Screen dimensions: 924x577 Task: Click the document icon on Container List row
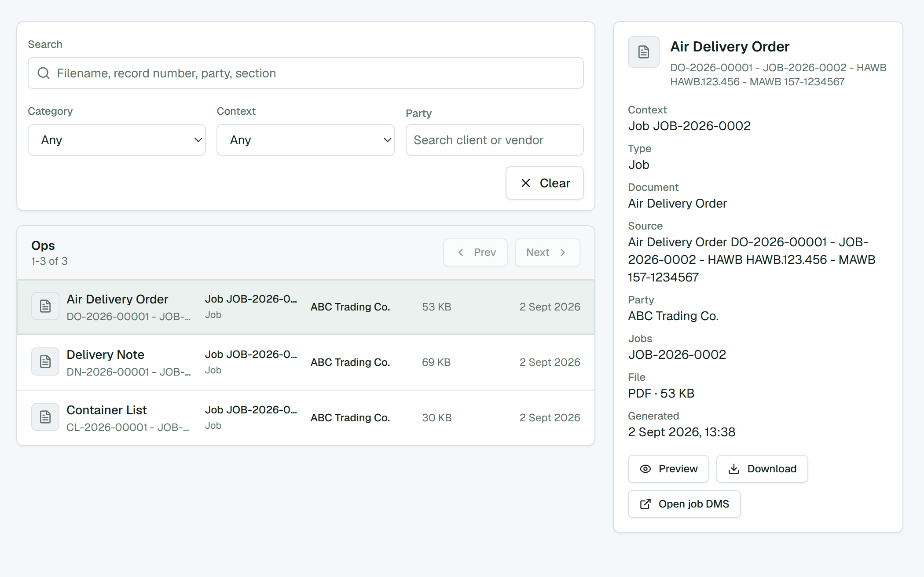point(45,417)
